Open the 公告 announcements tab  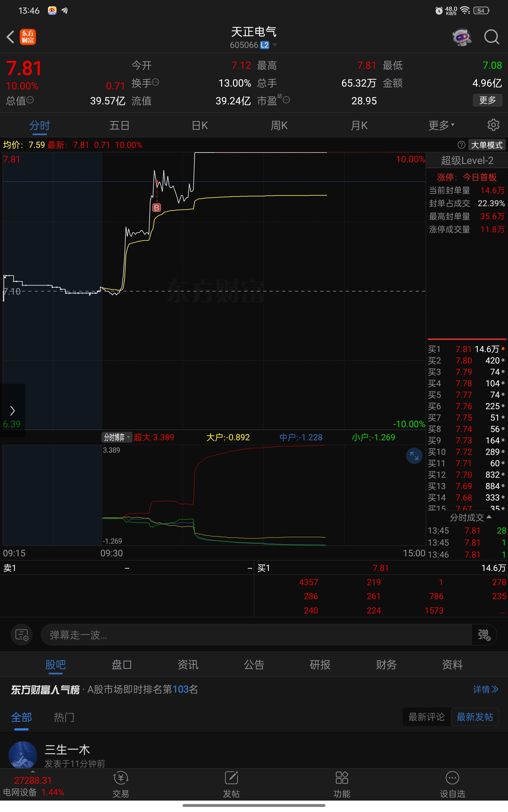coord(254,665)
